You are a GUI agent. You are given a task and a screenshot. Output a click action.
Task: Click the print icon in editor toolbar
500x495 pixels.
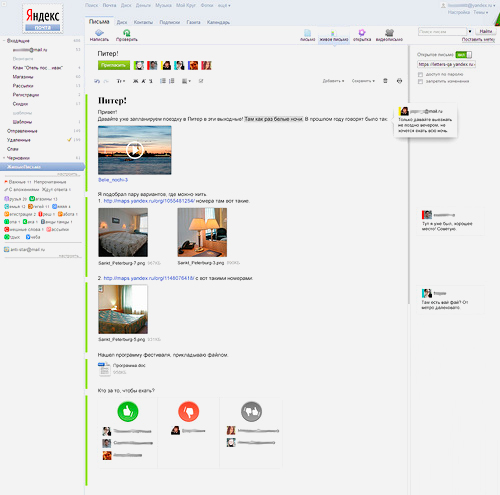399,81
